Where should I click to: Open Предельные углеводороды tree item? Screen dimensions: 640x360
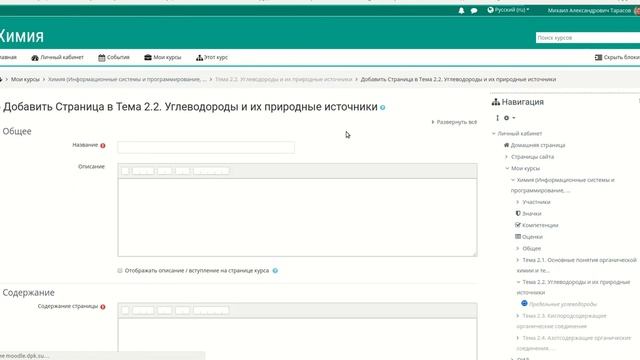click(x=563, y=304)
